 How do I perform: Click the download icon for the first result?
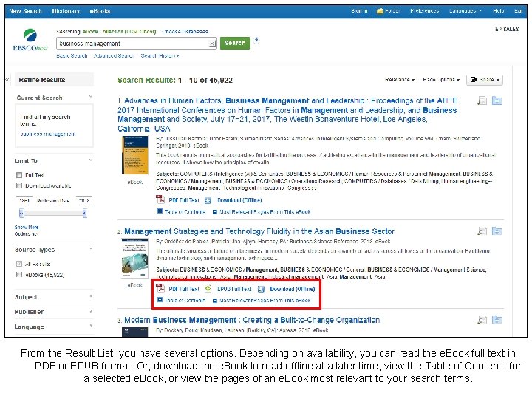(208, 200)
